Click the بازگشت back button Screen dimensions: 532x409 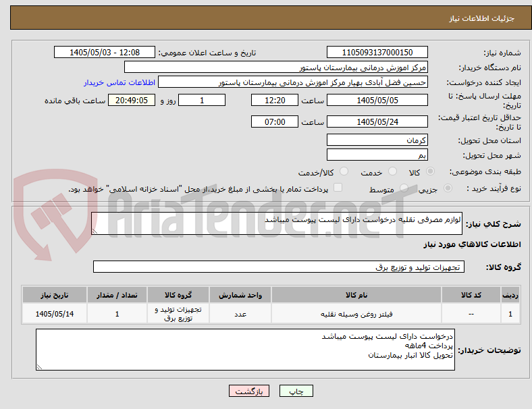[x=249, y=391]
